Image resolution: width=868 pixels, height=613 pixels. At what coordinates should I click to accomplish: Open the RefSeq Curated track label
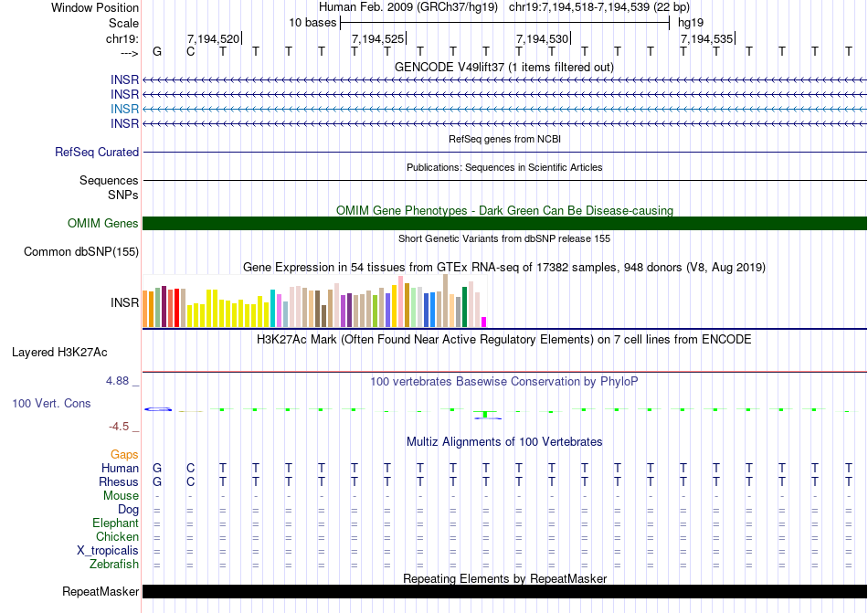click(x=97, y=152)
